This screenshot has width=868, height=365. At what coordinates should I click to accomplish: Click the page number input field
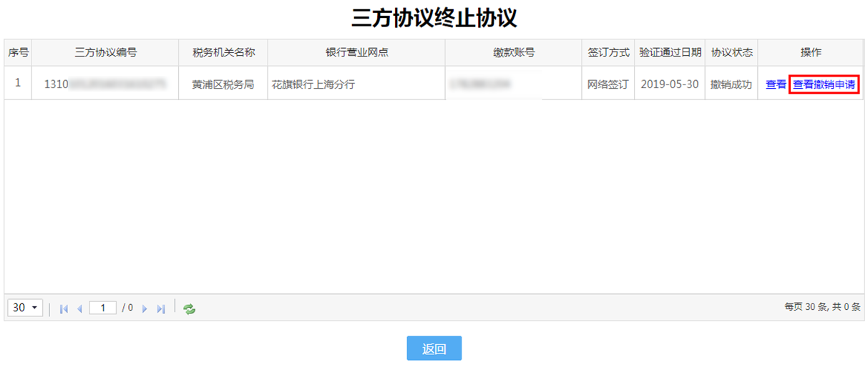pos(103,308)
